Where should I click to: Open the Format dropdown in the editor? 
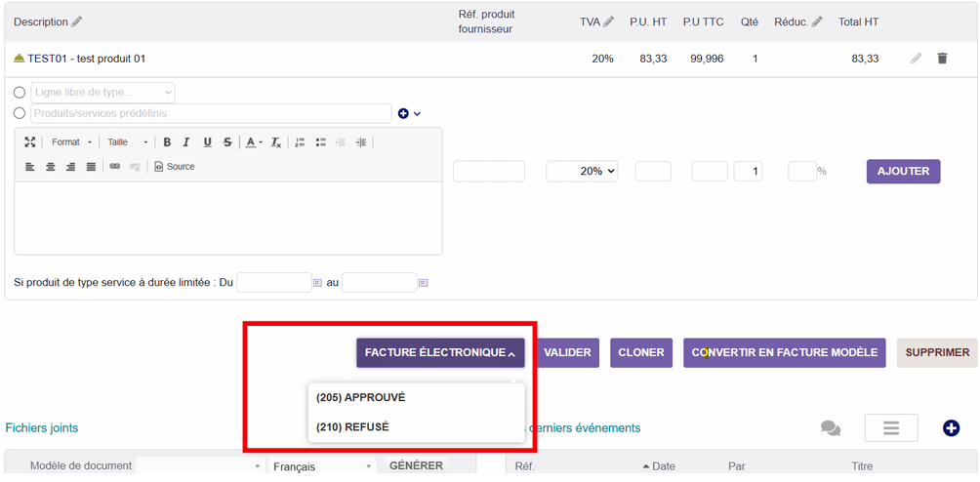coord(70,142)
